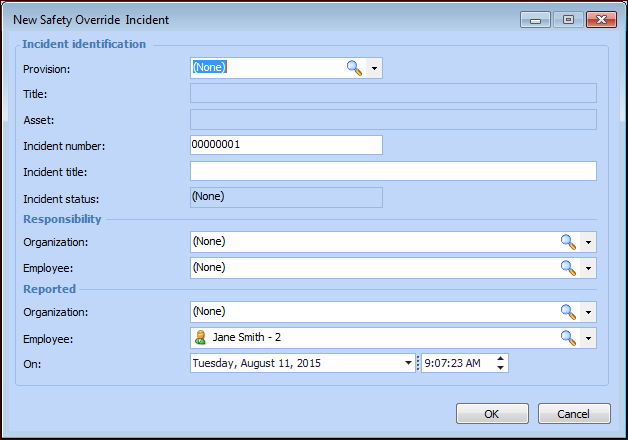Expand the Provision dropdown arrow
This screenshot has width=628, height=440.
pos(374,68)
